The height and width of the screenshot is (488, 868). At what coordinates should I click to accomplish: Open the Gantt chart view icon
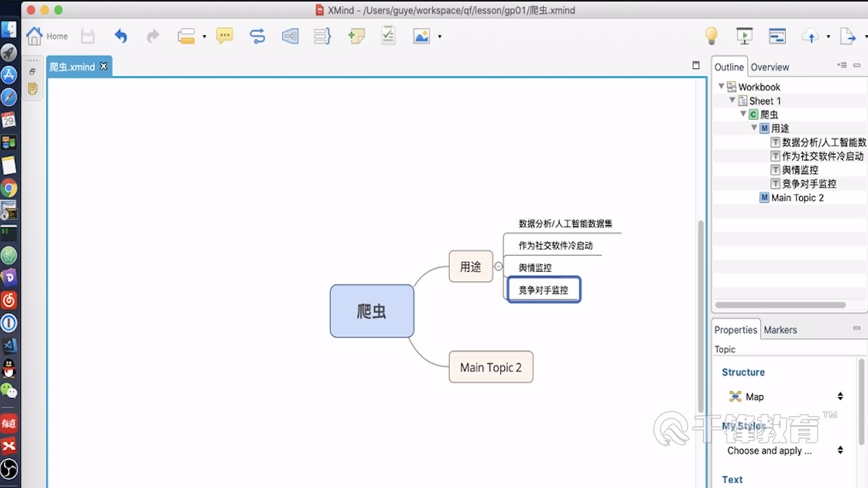click(777, 36)
